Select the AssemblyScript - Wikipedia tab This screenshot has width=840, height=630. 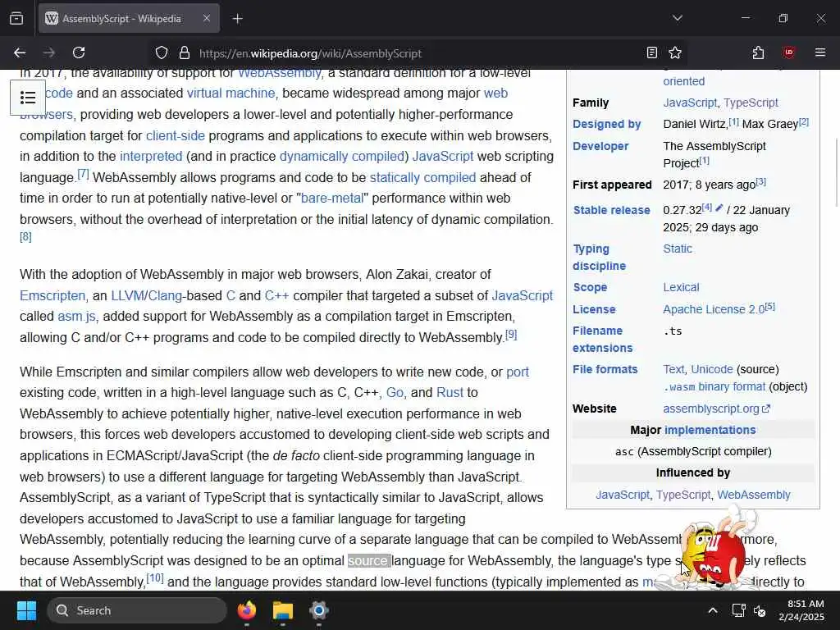pos(129,19)
